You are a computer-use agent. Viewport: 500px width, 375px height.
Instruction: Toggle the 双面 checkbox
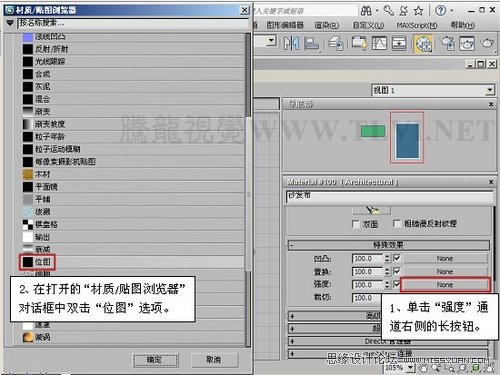356,224
